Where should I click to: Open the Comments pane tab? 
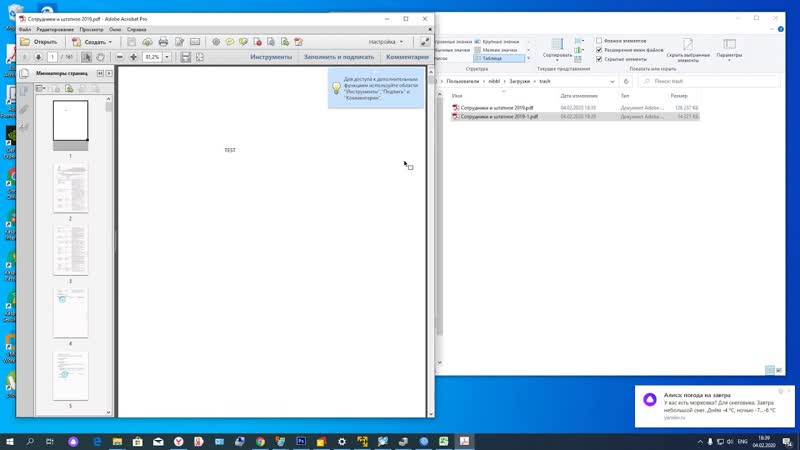[x=407, y=57]
